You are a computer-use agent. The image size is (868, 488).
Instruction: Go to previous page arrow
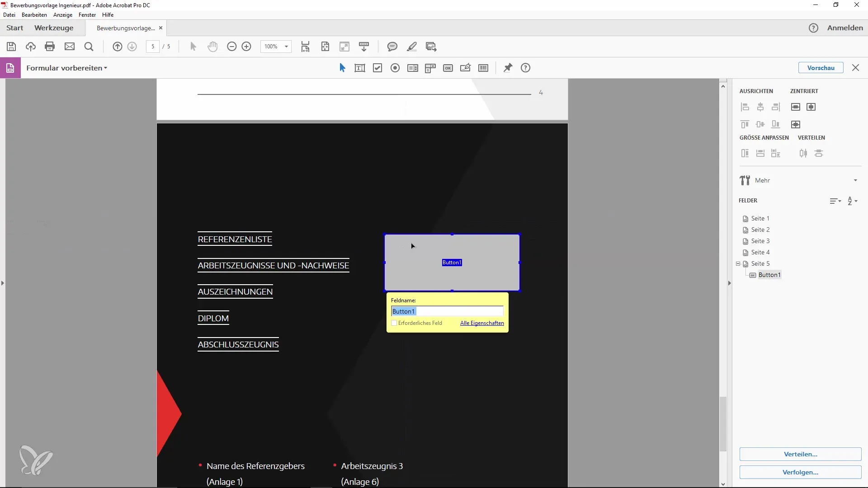point(118,47)
